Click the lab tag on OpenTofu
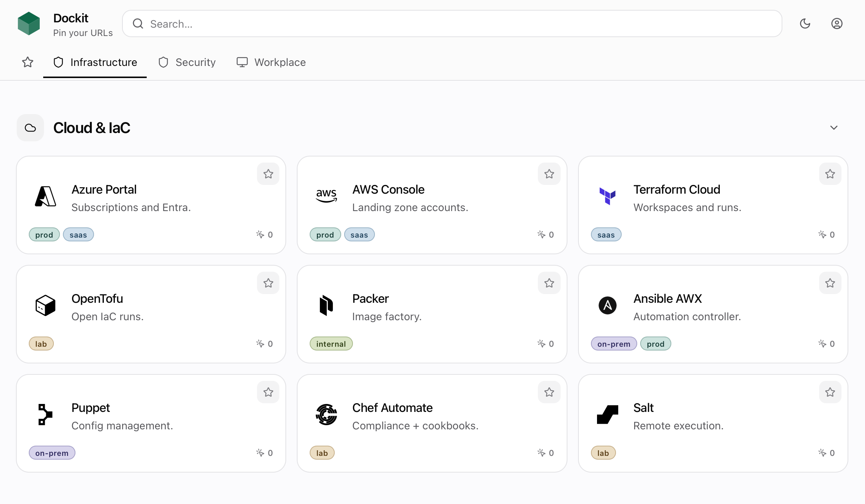The width and height of the screenshot is (865, 504). 41,344
